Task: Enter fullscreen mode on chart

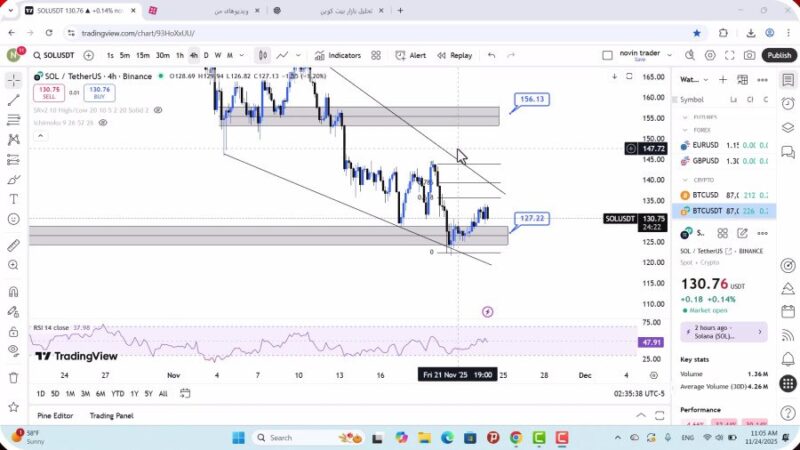Action: click(x=731, y=56)
